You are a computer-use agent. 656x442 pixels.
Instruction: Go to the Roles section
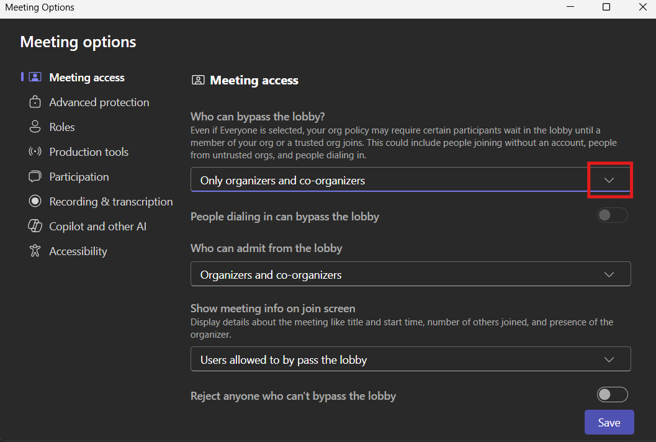[62, 127]
